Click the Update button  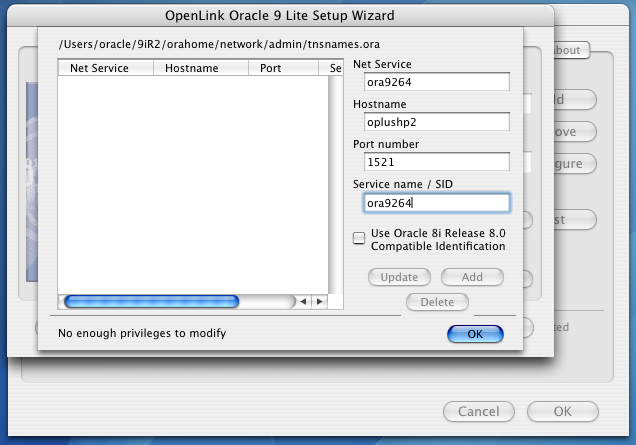[x=399, y=277]
